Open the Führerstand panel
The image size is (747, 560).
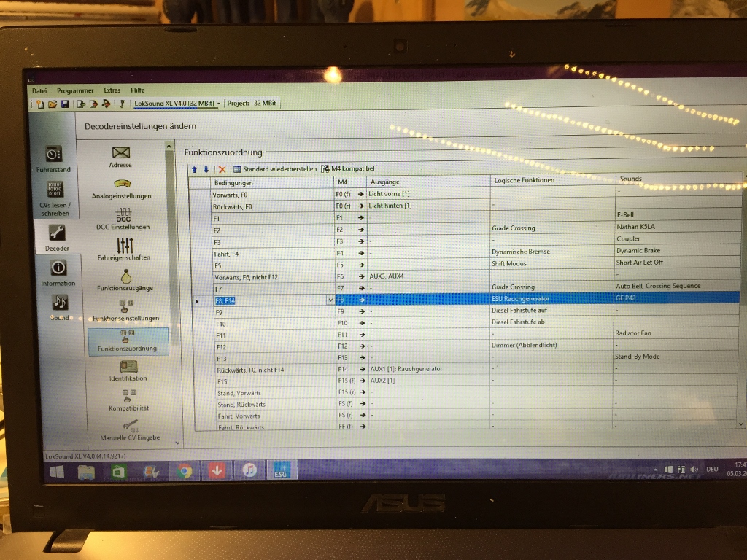click(53, 159)
